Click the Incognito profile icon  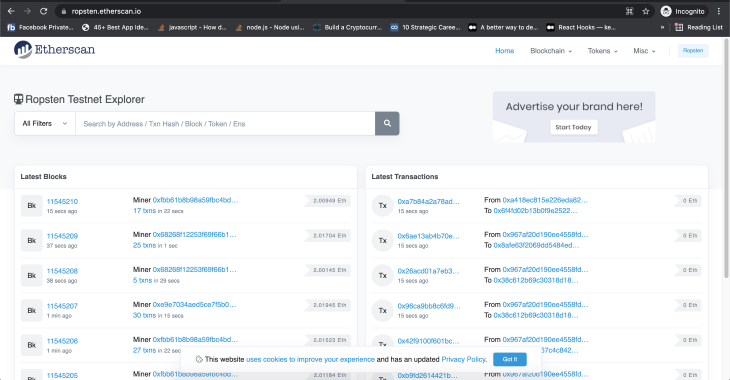(x=666, y=11)
